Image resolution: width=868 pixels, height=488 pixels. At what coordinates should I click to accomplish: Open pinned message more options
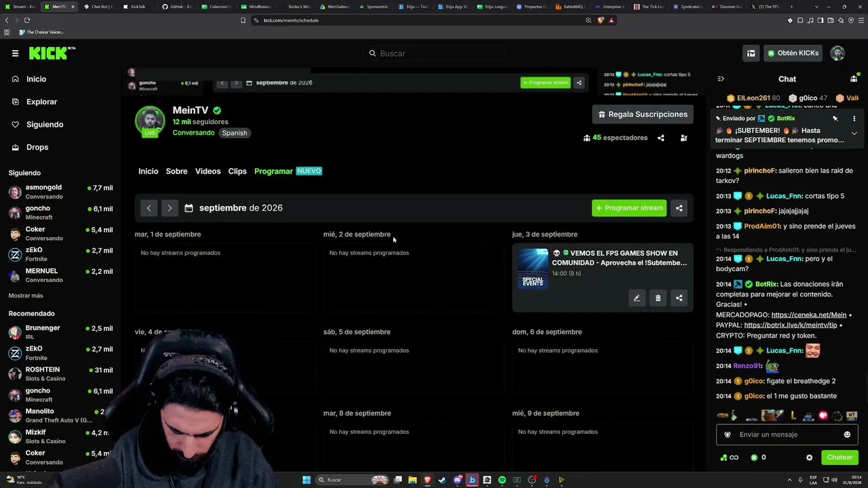[x=854, y=119]
